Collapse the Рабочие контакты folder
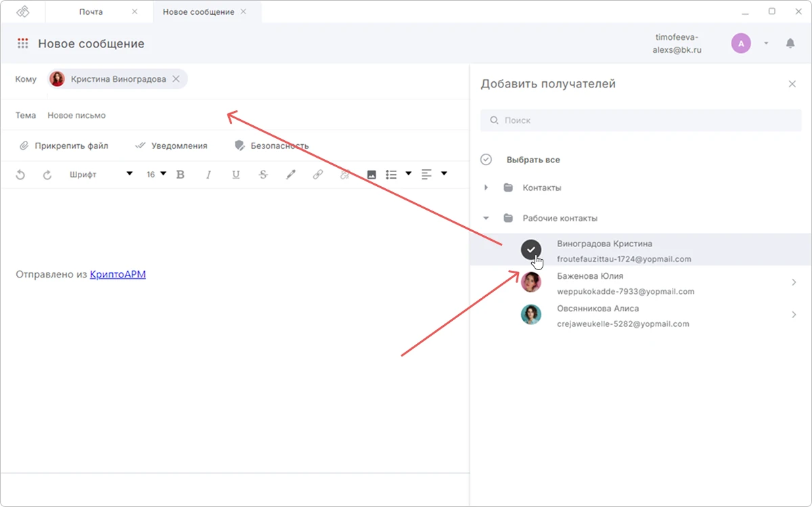 coord(486,218)
